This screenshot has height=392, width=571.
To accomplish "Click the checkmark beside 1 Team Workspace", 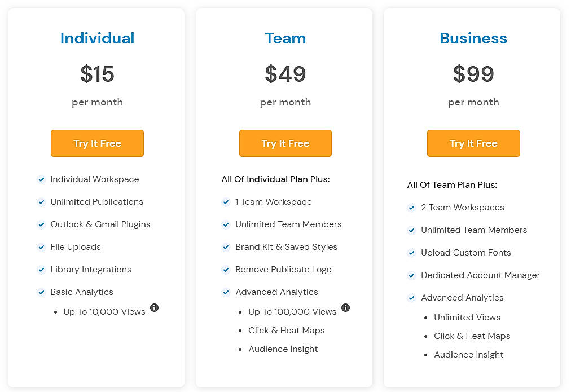I will tap(226, 202).
